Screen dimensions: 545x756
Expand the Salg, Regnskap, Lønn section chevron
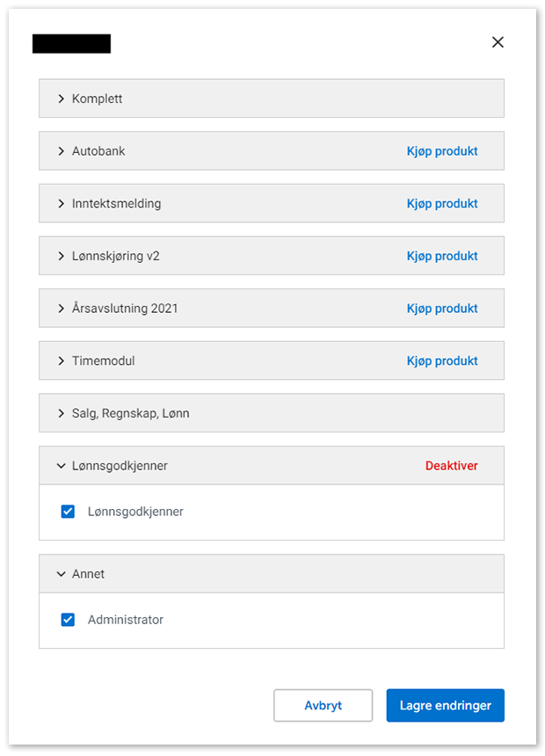62,413
